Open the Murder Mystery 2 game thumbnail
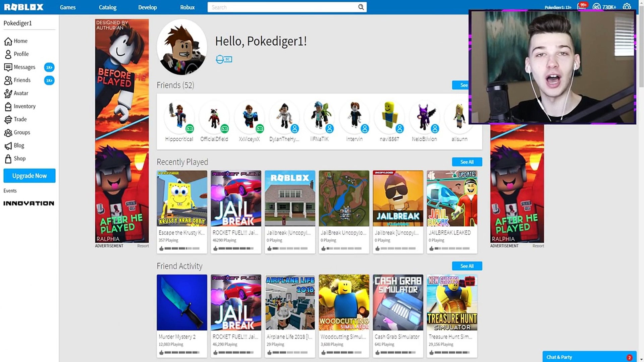The image size is (644, 362). coord(182,302)
